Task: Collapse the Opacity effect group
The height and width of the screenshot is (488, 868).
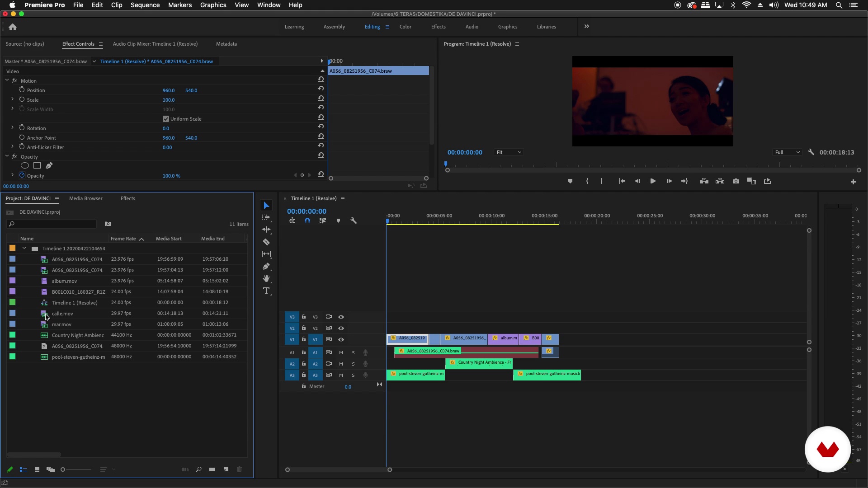Action: click(7, 156)
